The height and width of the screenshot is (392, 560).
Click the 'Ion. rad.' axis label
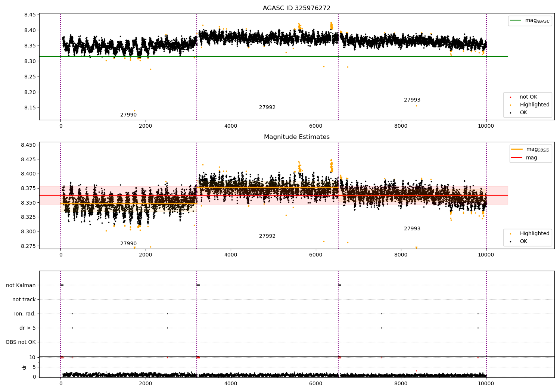coord(25,314)
